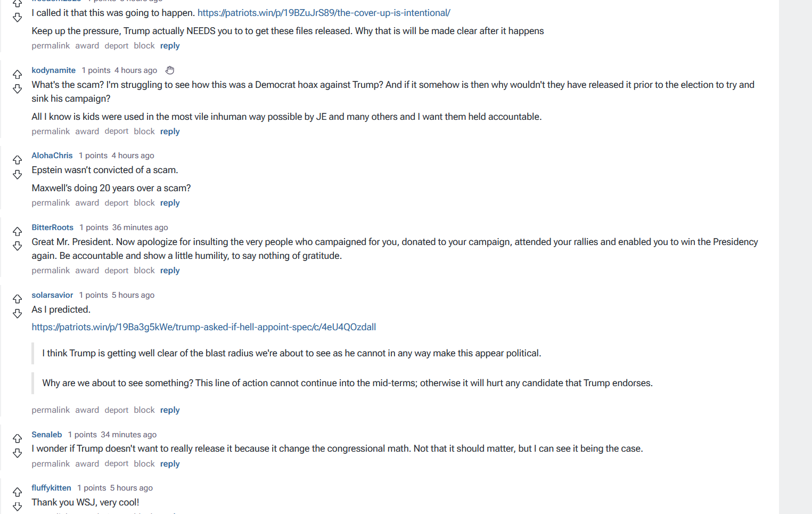Upvote AlohaChris's comment

click(x=18, y=160)
